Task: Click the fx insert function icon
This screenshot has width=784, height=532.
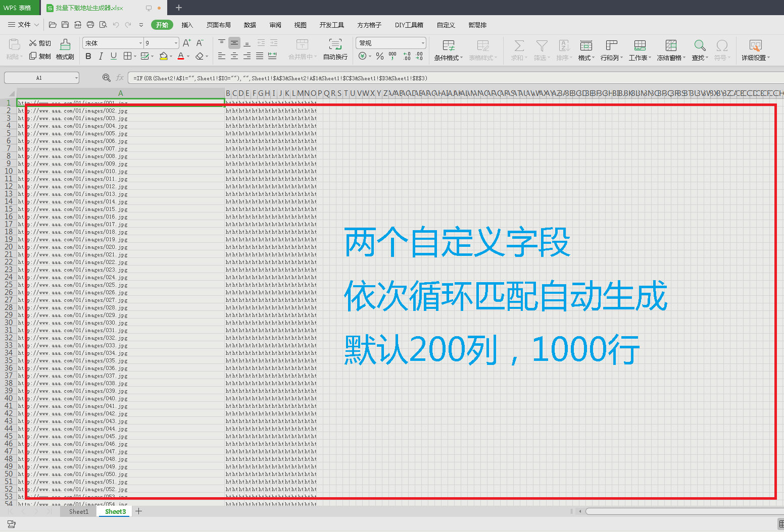Action: [120, 78]
